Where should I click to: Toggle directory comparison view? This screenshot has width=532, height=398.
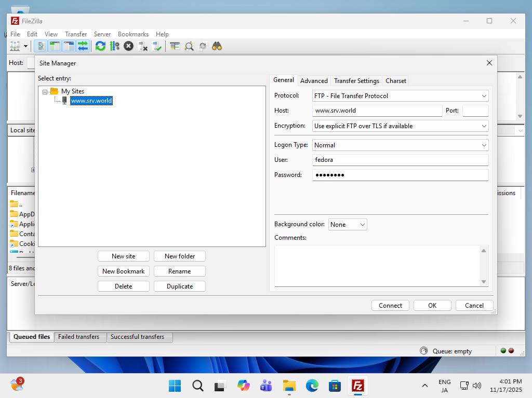click(x=175, y=46)
